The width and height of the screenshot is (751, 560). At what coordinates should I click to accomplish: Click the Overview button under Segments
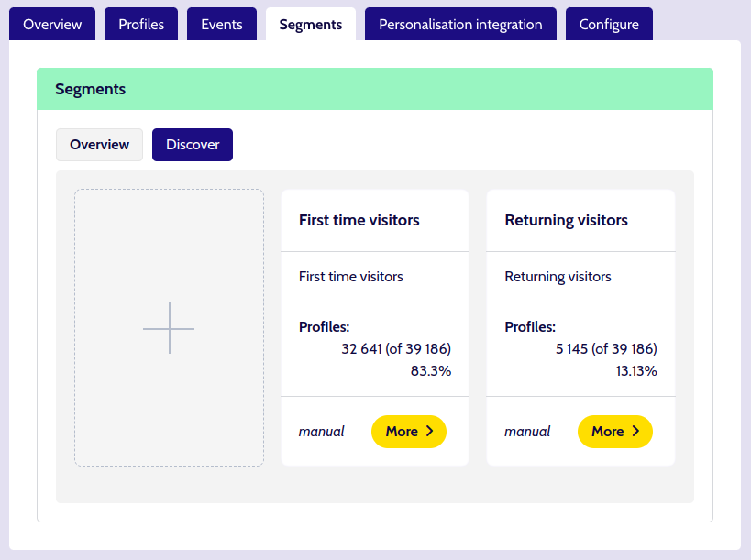click(100, 145)
